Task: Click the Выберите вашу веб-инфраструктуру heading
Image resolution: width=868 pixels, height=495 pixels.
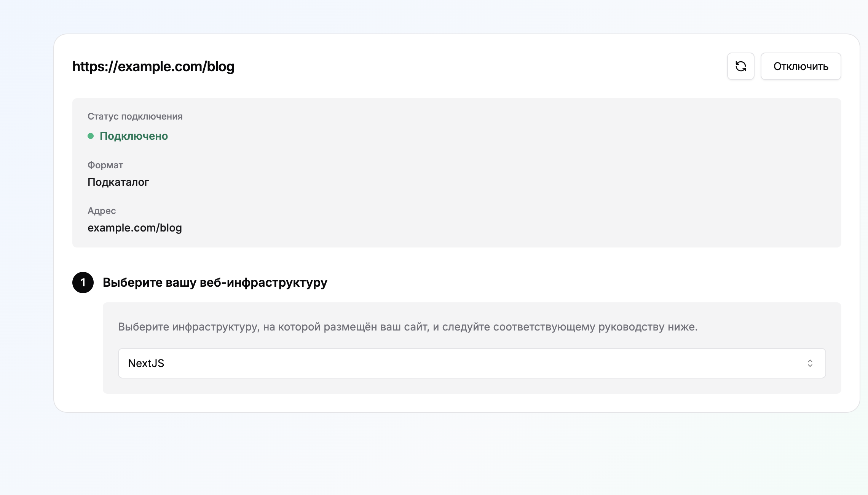Action: pos(215,283)
